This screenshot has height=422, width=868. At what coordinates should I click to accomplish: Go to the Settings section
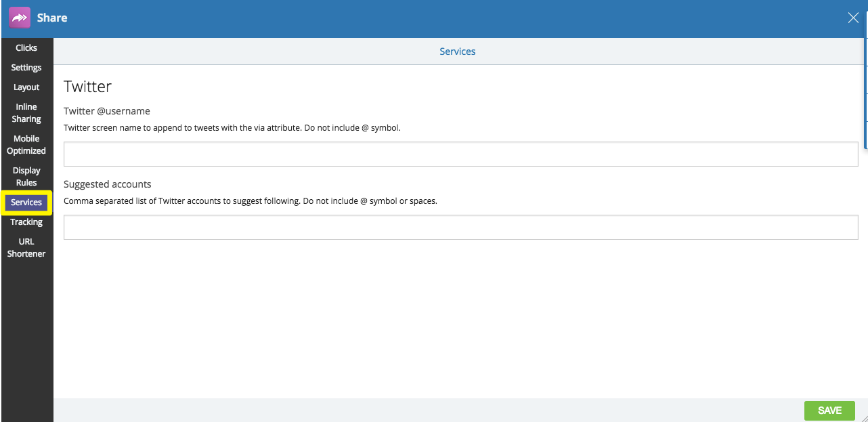(x=26, y=68)
